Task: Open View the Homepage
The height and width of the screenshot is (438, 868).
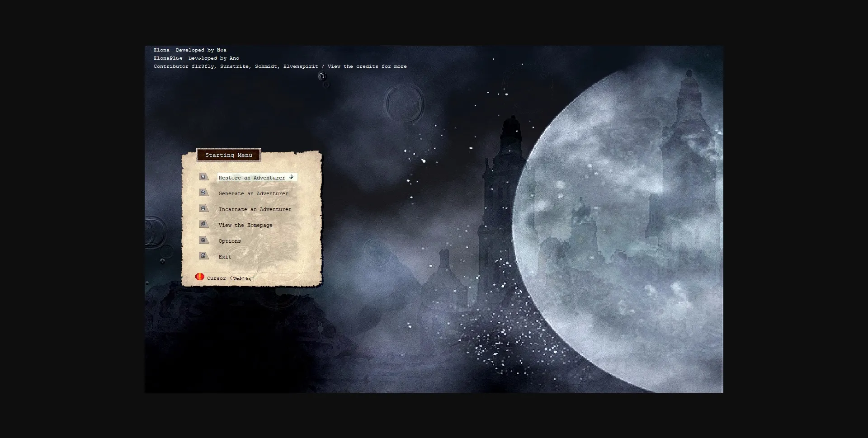Action: tap(245, 225)
